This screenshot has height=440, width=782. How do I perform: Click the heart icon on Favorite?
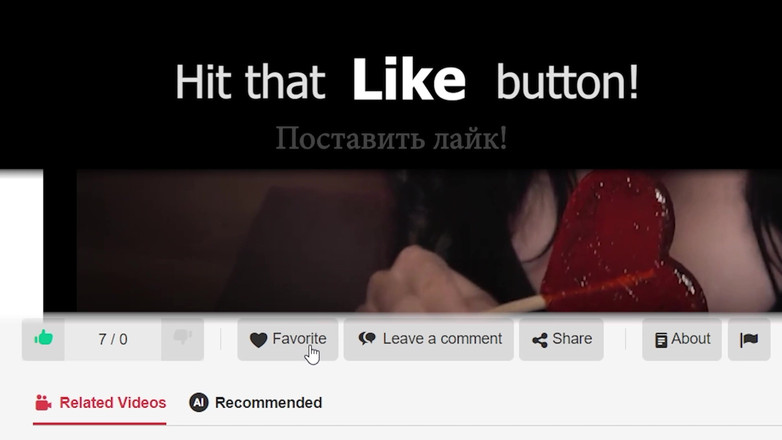click(x=258, y=340)
